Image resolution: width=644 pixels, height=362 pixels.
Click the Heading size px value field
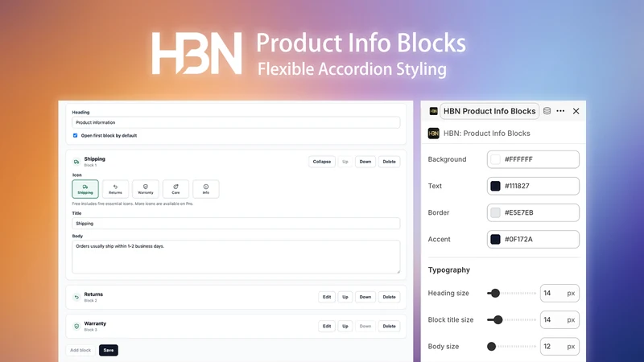click(559, 293)
